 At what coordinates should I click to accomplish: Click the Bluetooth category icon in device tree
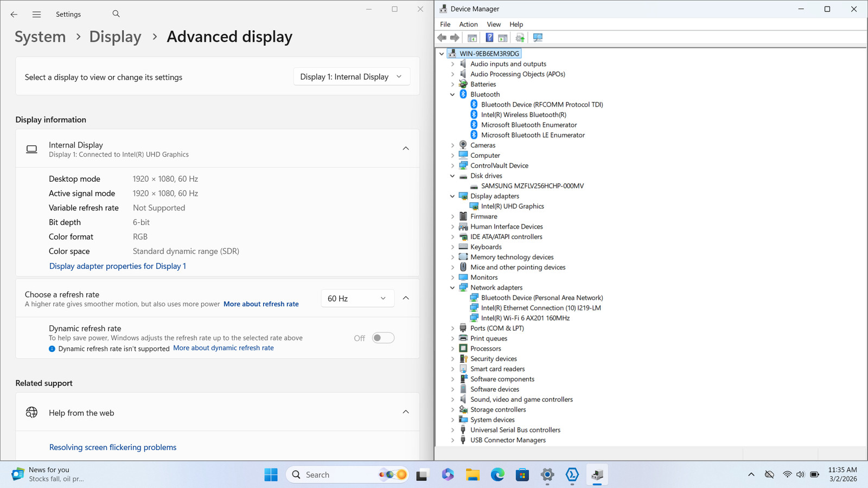[x=463, y=94]
